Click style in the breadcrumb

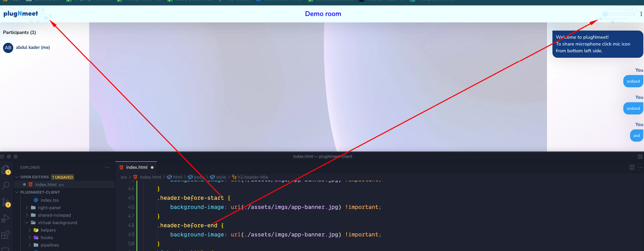221,177
